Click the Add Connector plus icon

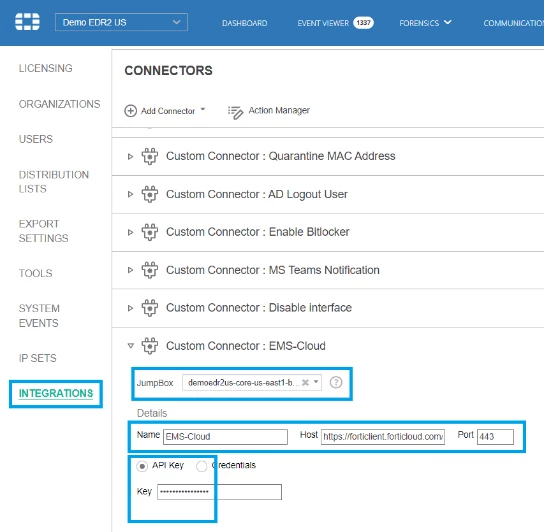pos(130,111)
